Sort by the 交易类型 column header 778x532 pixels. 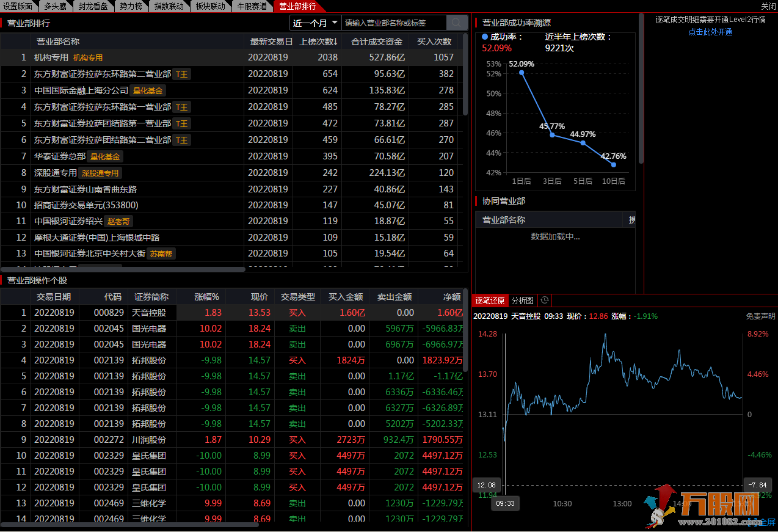coord(297,297)
